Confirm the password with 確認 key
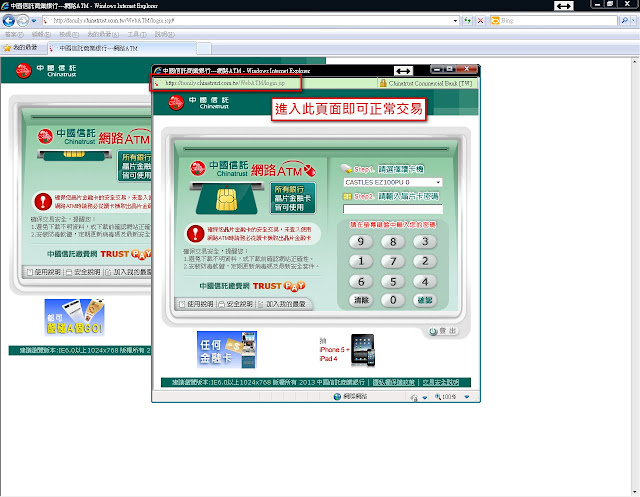Image resolution: width=640 pixels, height=497 pixels. click(425, 300)
